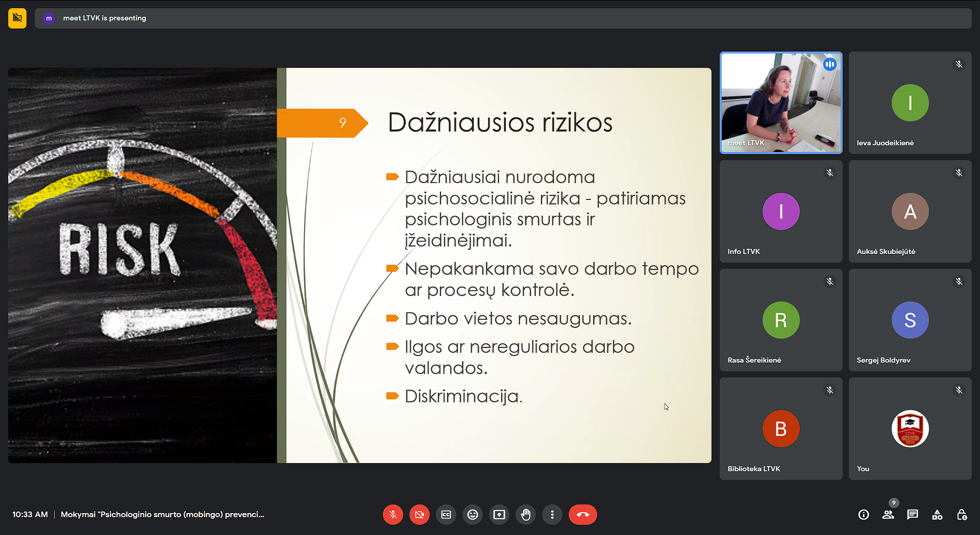Click the 'Ieva Juodeikienė' name label

(x=885, y=143)
